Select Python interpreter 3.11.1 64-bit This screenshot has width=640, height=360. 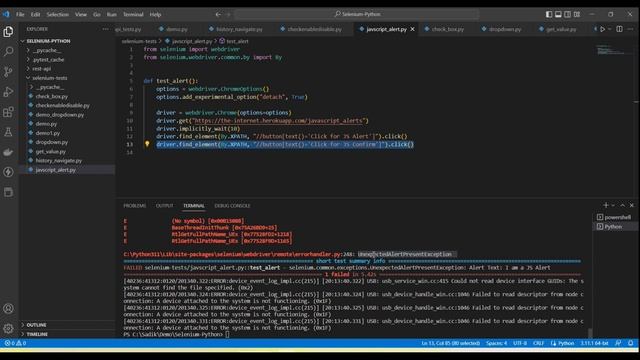click(x=594, y=343)
